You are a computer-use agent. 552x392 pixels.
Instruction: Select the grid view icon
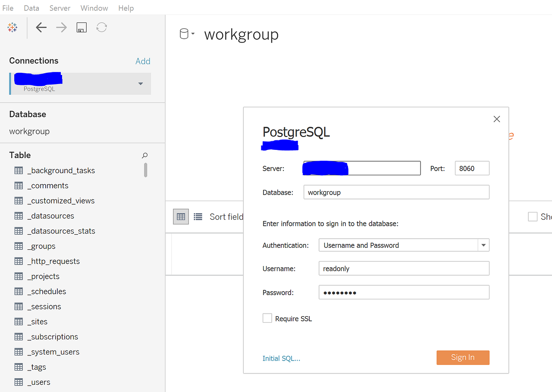181,216
